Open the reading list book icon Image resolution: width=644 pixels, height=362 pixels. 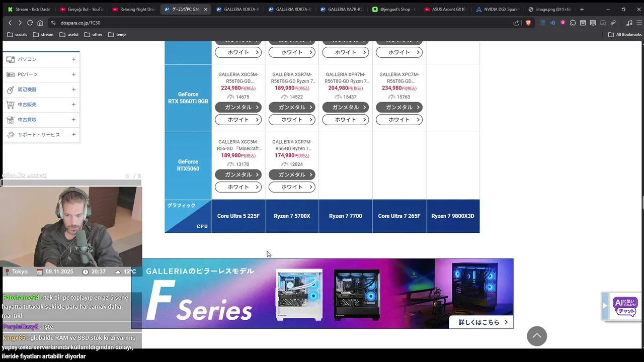[x=593, y=23]
